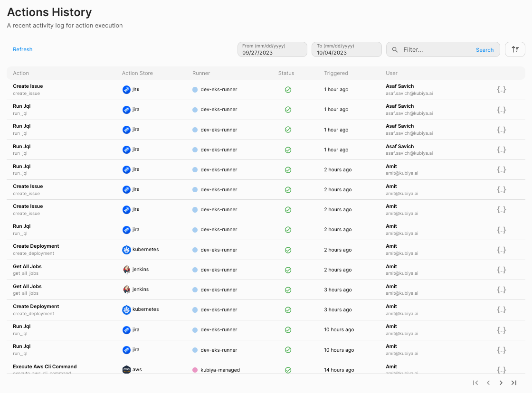Open JSON details for Create Deployment row
This screenshot has height=393, width=532.
(501, 250)
